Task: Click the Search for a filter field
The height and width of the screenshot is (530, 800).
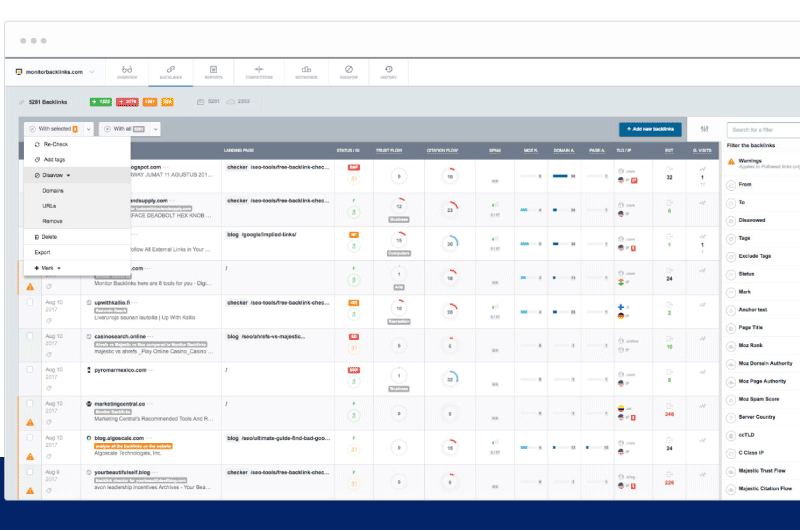Action: tap(763, 130)
